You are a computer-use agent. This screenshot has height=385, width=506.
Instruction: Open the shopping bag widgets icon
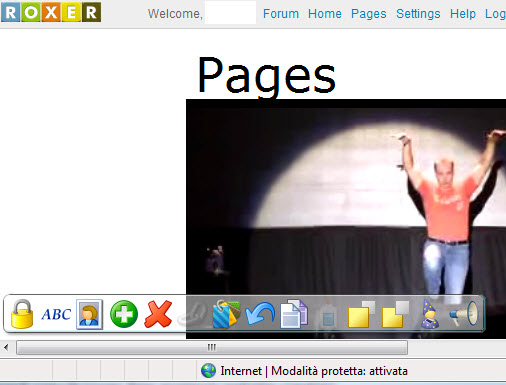[226, 314]
